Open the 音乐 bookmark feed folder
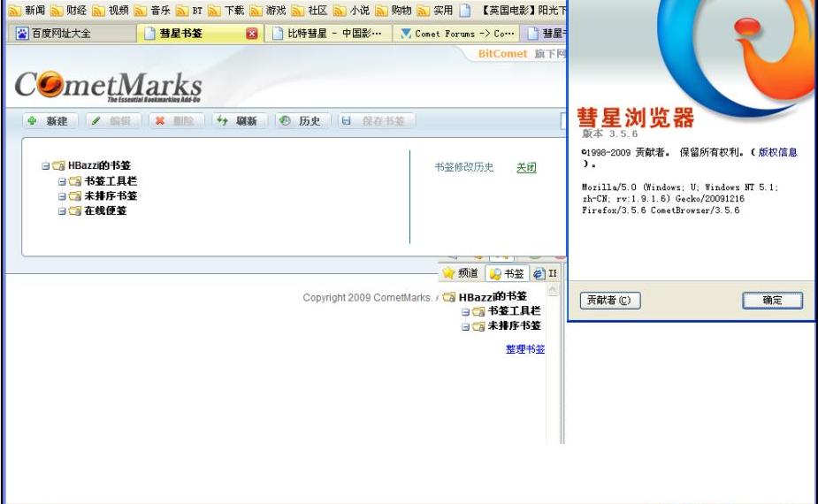This screenshot has width=818, height=504. [152, 10]
